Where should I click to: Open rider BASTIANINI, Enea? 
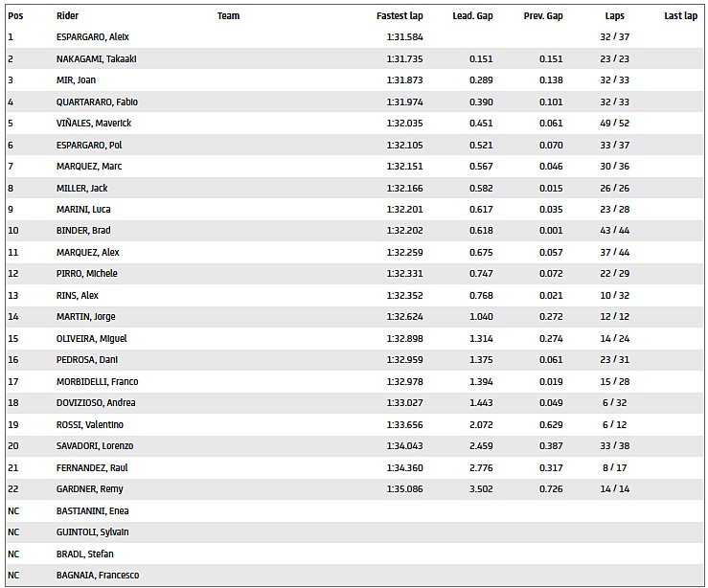click(x=93, y=510)
